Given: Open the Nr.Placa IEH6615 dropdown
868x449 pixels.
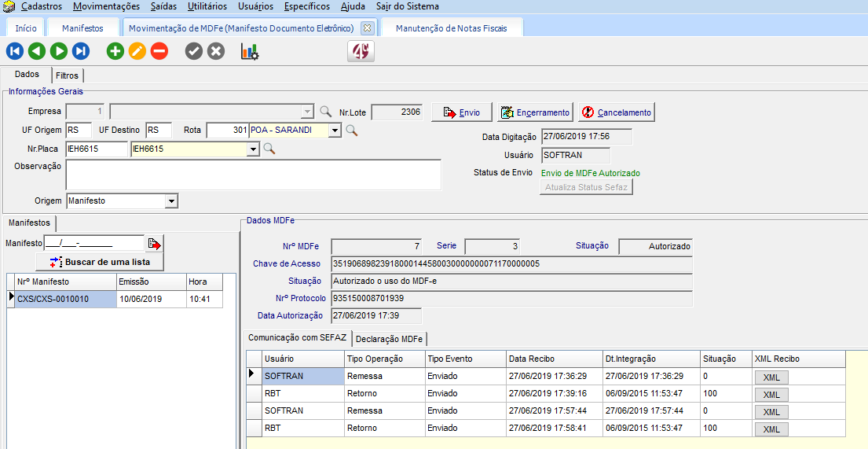Looking at the screenshot, I should pos(253,149).
